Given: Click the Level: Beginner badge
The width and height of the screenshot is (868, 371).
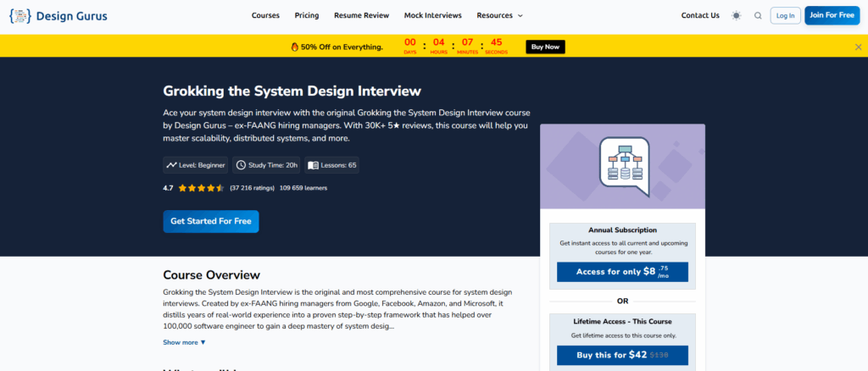Looking at the screenshot, I should pyautogui.click(x=196, y=165).
